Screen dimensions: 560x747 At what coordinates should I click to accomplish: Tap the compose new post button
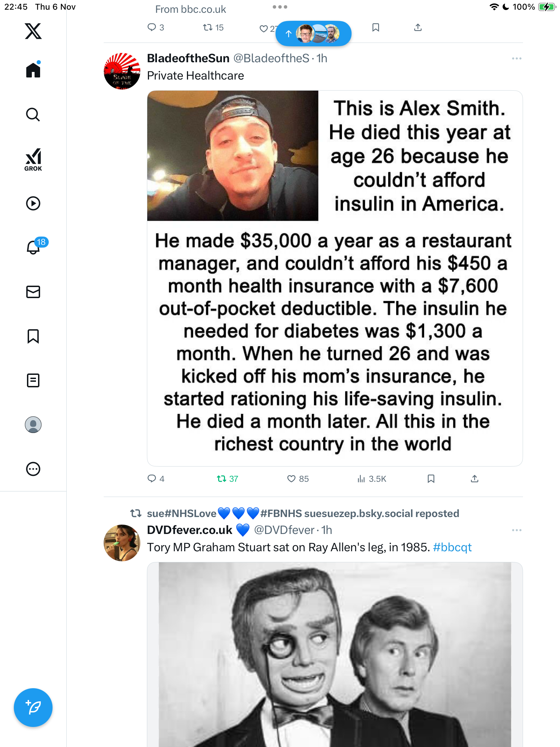[33, 708]
